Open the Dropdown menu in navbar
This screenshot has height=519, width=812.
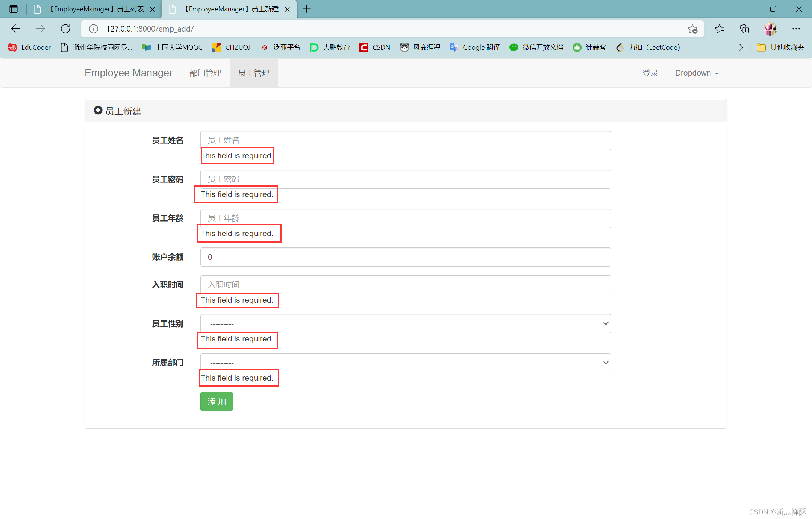pos(697,73)
